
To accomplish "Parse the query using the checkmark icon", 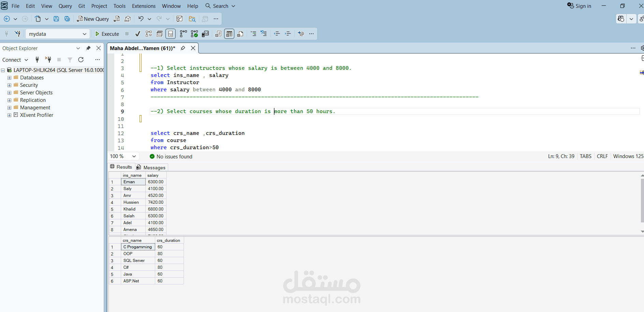I will pyautogui.click(x=138, y=33).
